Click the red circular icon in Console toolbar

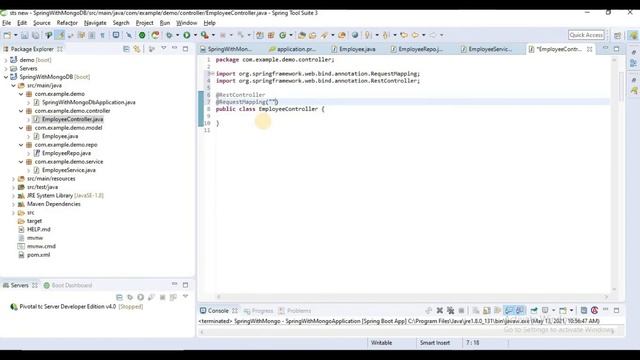click(x=595, y=311)
